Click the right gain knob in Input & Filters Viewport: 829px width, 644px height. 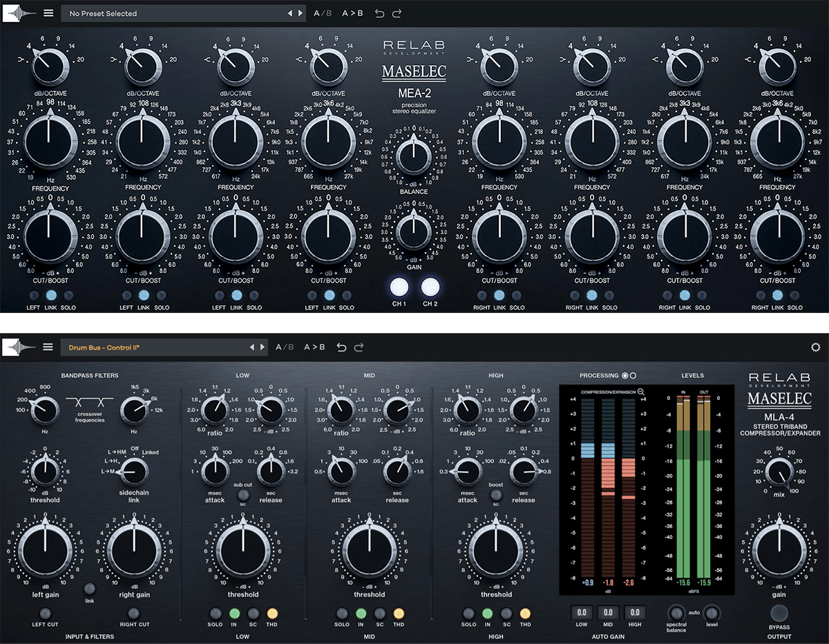click(x=134, y=549)
